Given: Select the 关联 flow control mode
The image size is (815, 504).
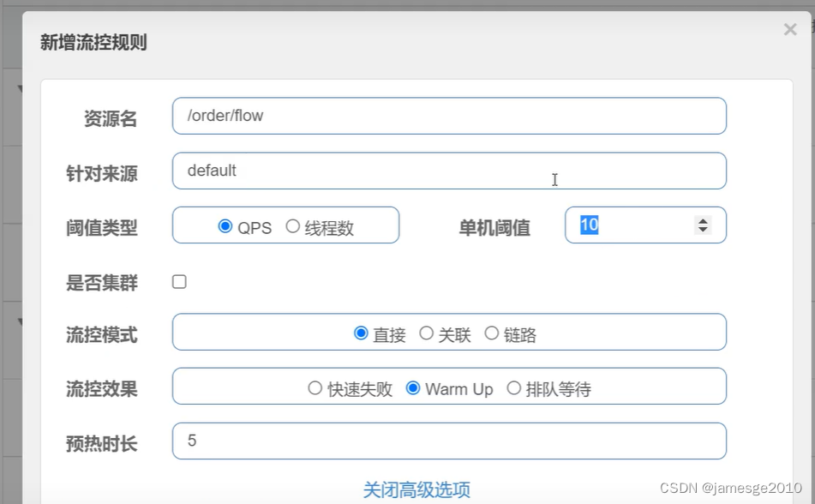Looking at the screenshot, I should 426,333.
